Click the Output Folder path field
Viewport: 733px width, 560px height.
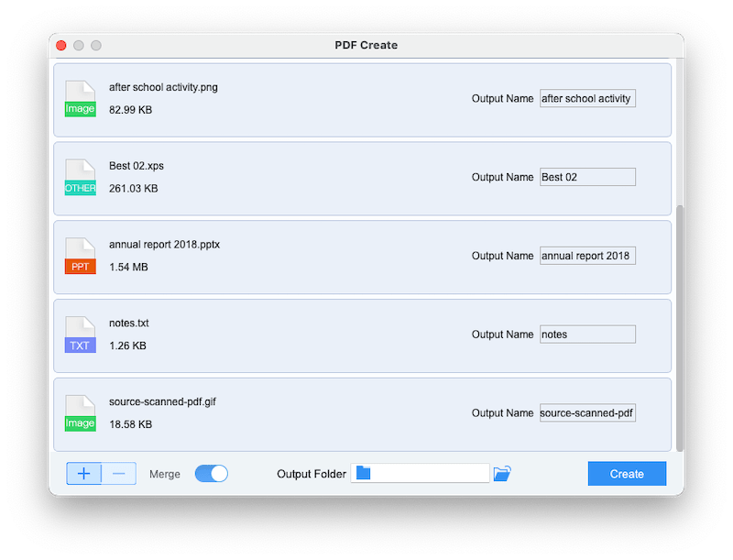[421, 473]
